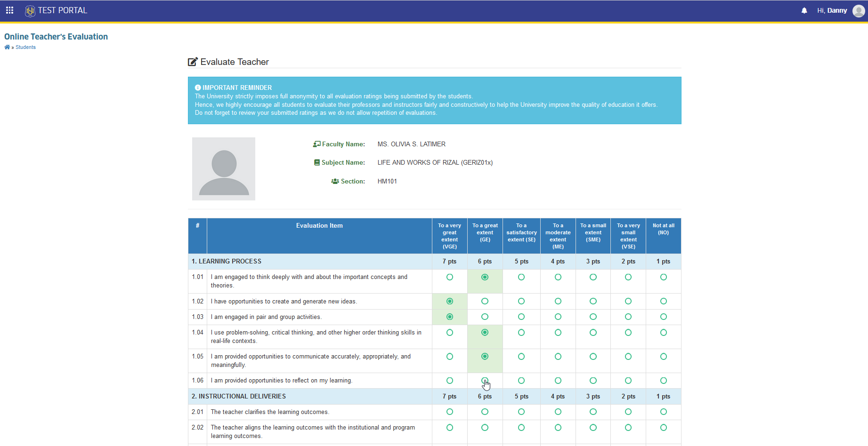Viewport: 868px width, 446px height.
Task: Click the To a very great extent header
Action: [x=450, y=236]
